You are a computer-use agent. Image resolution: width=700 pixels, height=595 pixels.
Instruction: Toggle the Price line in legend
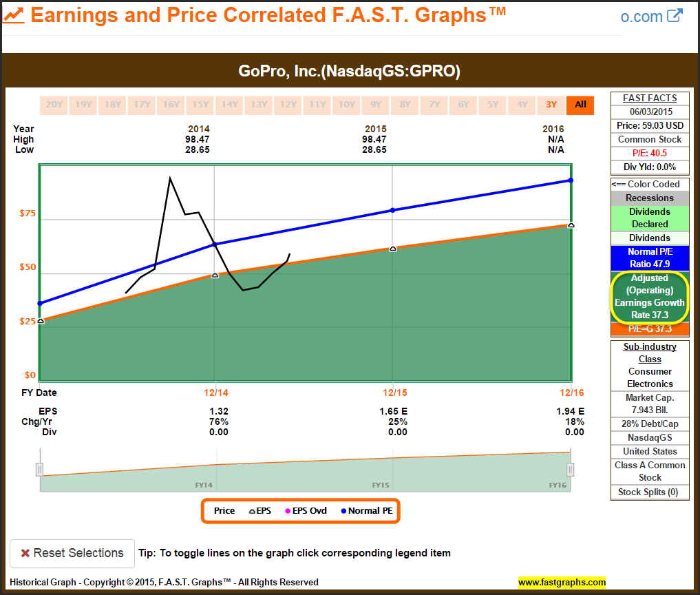(224, 511)
